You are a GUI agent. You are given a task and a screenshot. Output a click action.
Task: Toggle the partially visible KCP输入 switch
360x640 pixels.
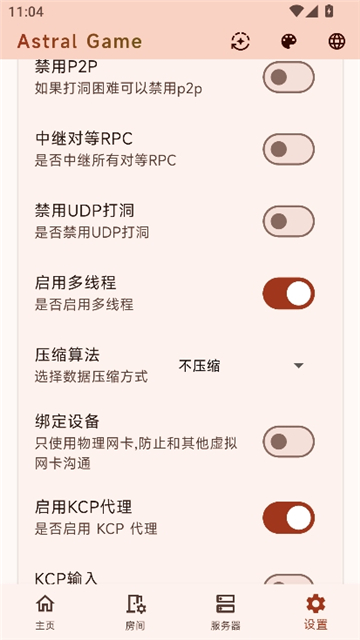(289, 579)
